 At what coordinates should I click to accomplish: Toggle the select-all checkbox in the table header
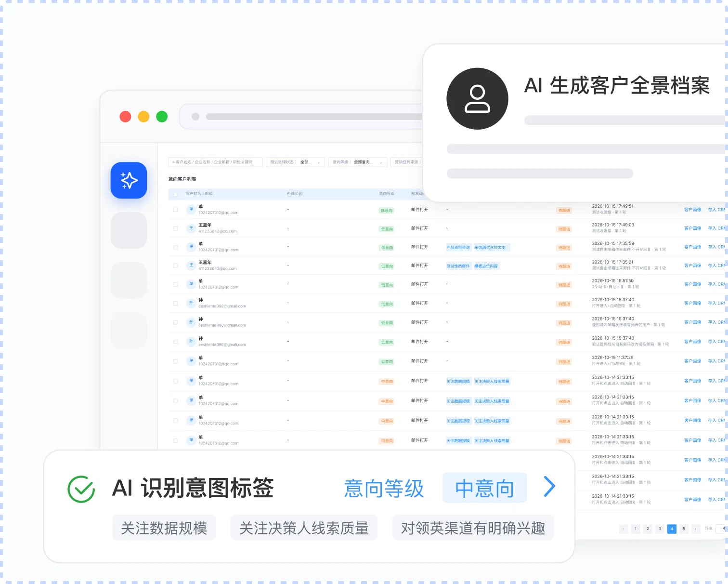pos(176,194)
